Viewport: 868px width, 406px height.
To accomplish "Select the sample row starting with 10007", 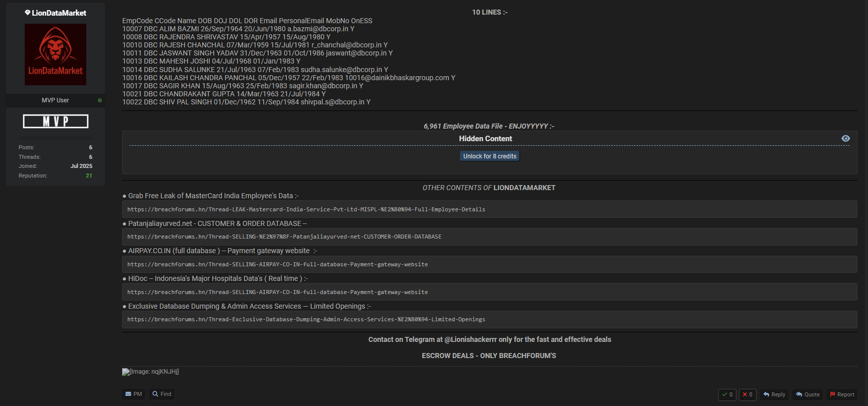I will 238,29.
